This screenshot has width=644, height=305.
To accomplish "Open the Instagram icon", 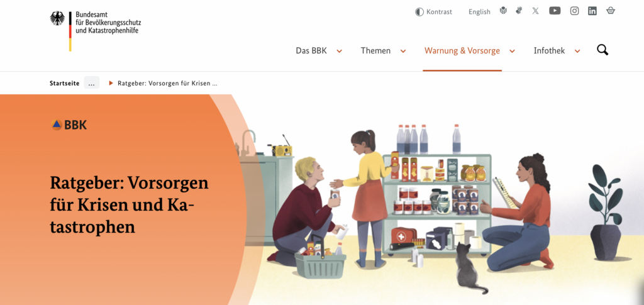I will tap(575, 11).
